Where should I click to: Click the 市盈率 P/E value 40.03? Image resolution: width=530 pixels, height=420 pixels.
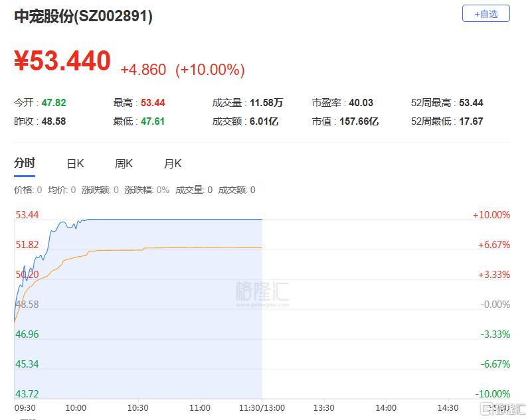(x=361, y=103)
